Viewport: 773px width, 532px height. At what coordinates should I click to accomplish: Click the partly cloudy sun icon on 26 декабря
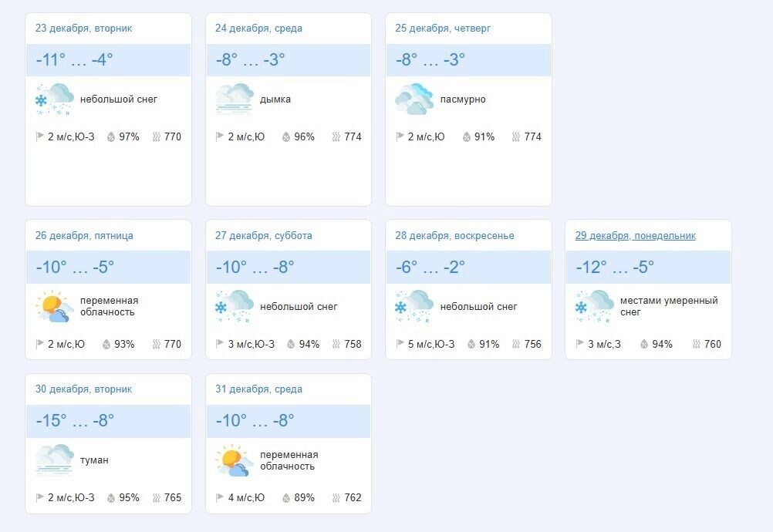pos(52,305)
